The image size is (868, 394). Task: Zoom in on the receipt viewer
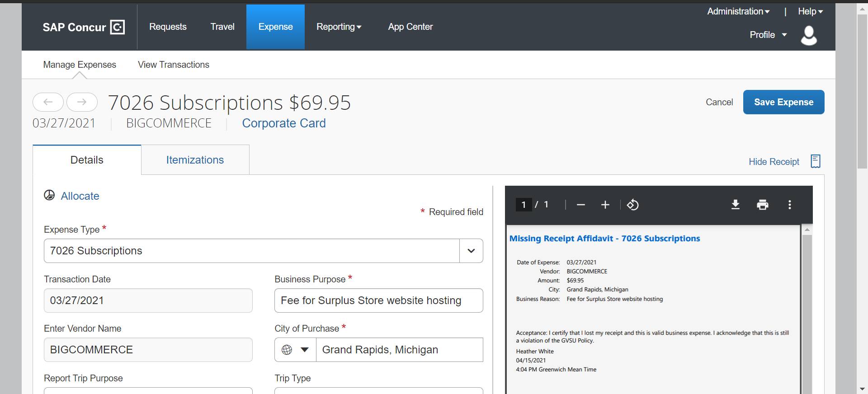605,205
